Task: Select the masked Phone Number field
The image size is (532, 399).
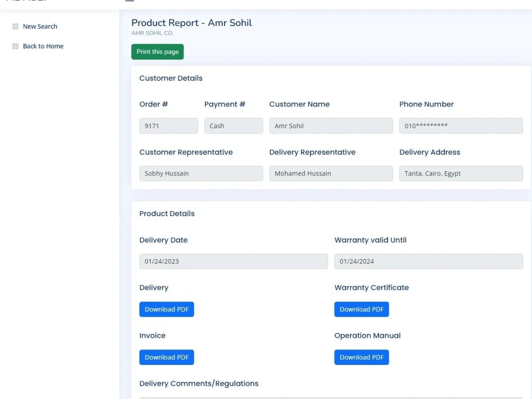Action: click(461, 126)
